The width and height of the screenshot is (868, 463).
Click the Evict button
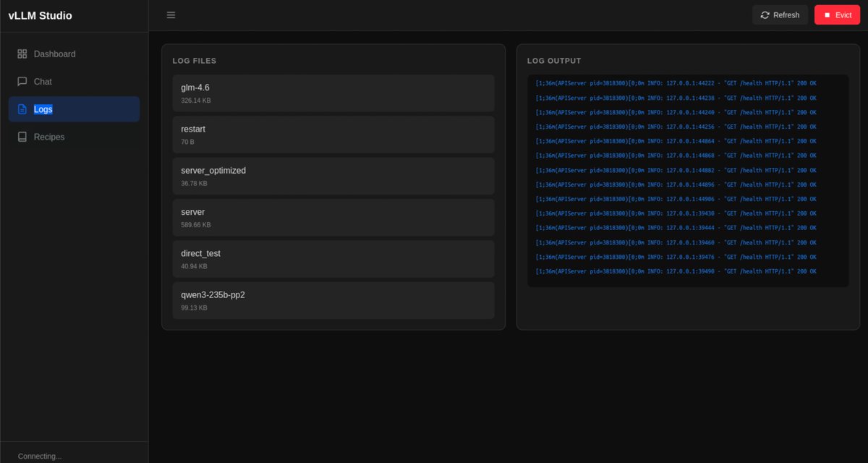(837, 14)
